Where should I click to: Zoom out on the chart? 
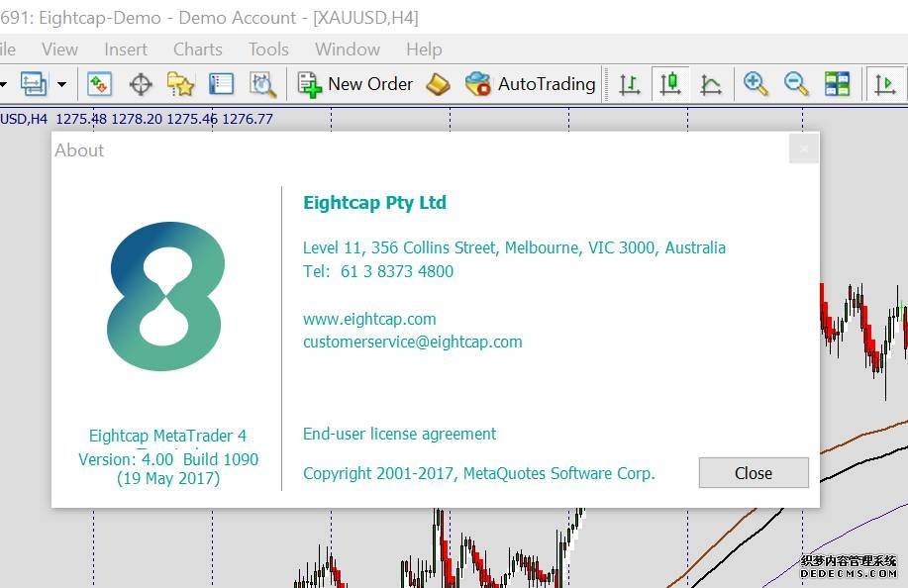(796, 84)
